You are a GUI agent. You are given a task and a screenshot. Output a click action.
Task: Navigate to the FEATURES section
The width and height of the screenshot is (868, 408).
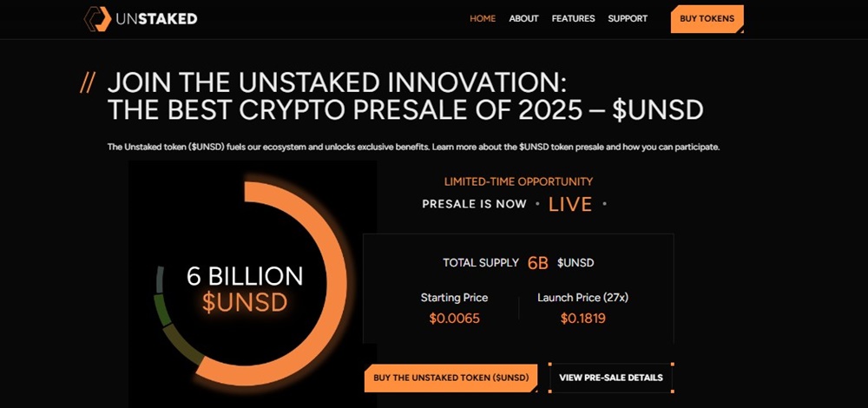(573, 19)
